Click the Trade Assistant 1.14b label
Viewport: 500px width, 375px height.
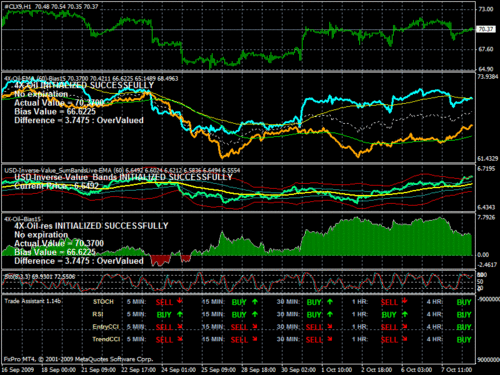33,301
